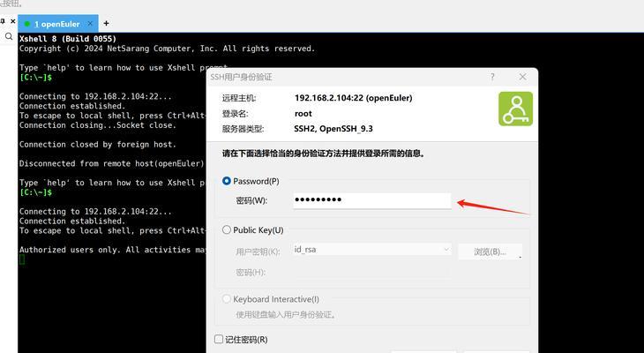The height and width of the screenshot is (353, 644).
Task: Click the 请在下面选择恰当的身份验证方法 instruction text
Action: click(x=324, y=154)
